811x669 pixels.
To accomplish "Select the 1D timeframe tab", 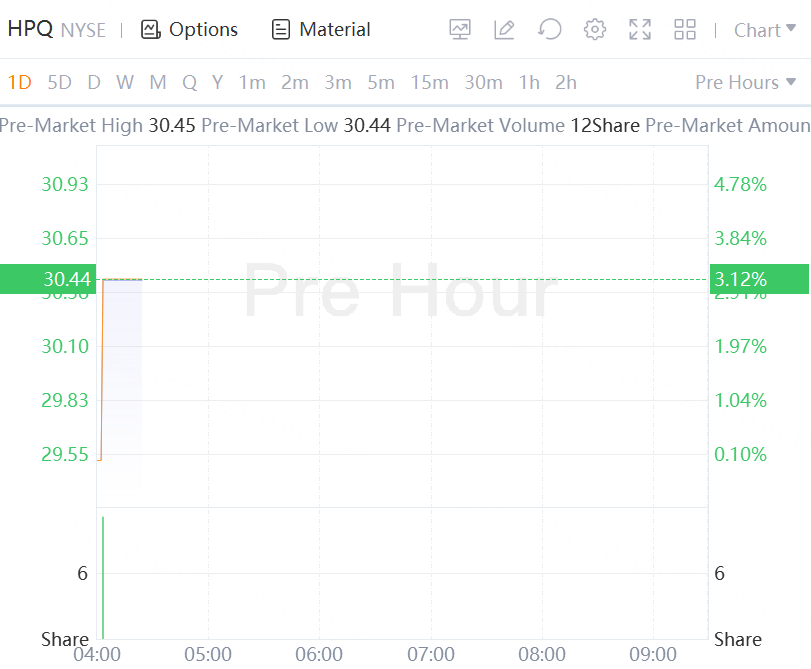I will [x=19, y=82].
